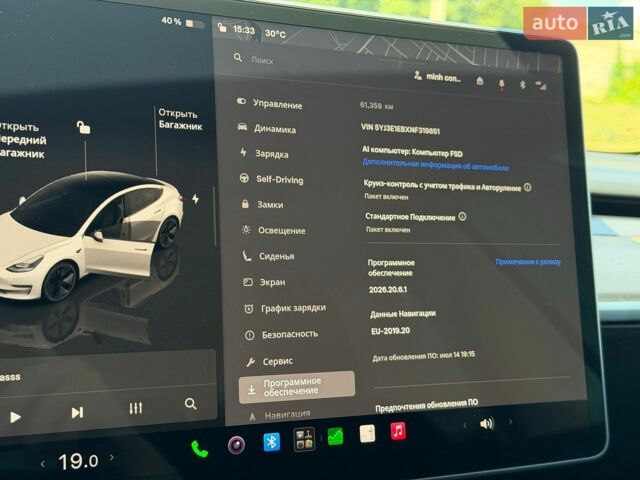Open Освещение lighting settings
The height and width of the screenshot is (480, 640).
tap(273, 230)
